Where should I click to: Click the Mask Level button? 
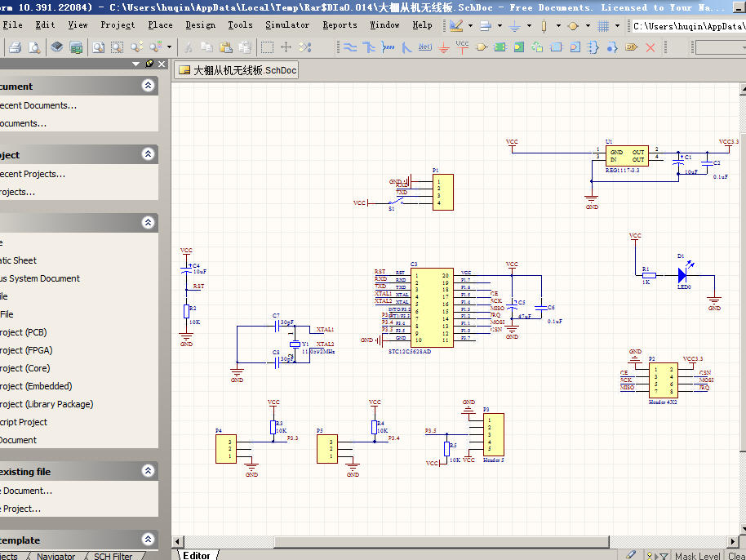(x=698, y=556)
